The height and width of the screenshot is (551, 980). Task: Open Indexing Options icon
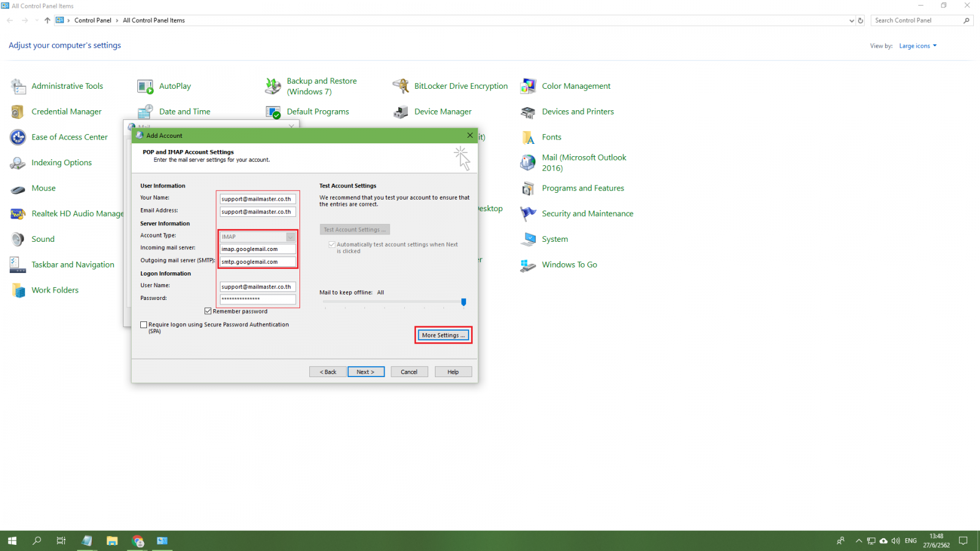click(18, 163)
